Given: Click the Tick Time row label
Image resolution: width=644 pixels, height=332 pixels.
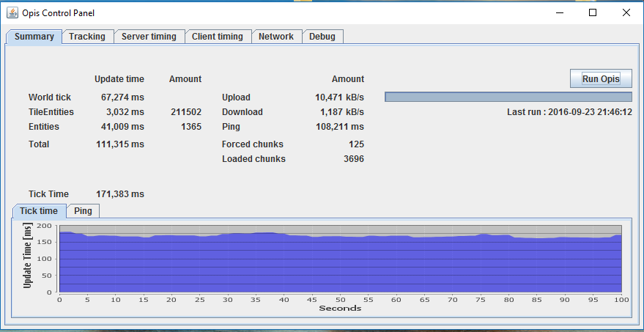Looking at the screenshot, I should [x=48, y=194].
